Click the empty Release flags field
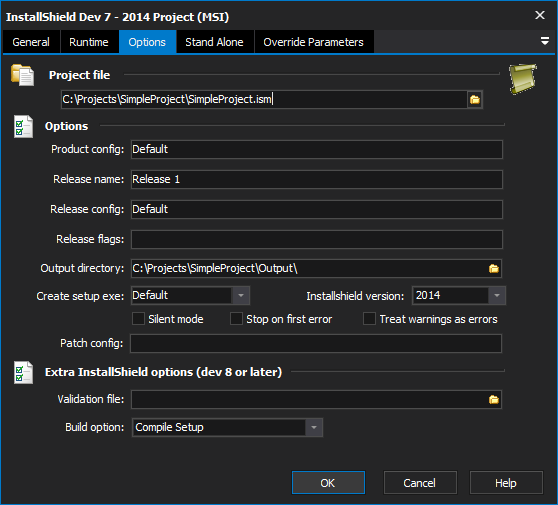Image resolution: width=558 pixels, height=505 pixels. [317, 239]
